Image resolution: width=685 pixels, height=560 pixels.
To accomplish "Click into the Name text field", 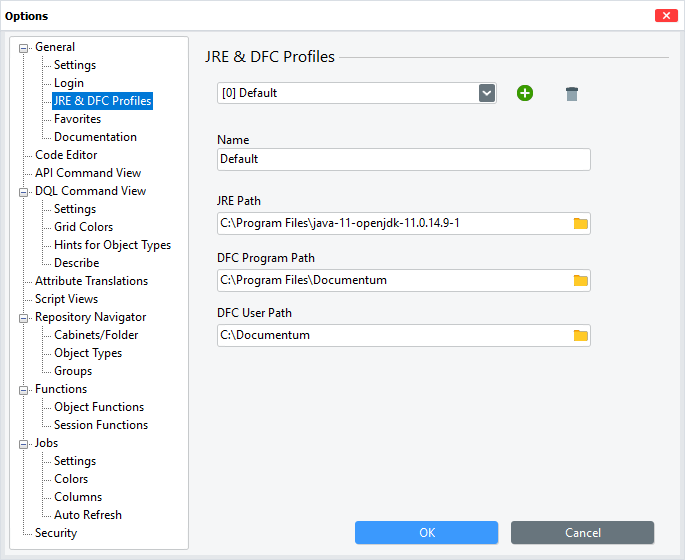I will click(403, 159).
